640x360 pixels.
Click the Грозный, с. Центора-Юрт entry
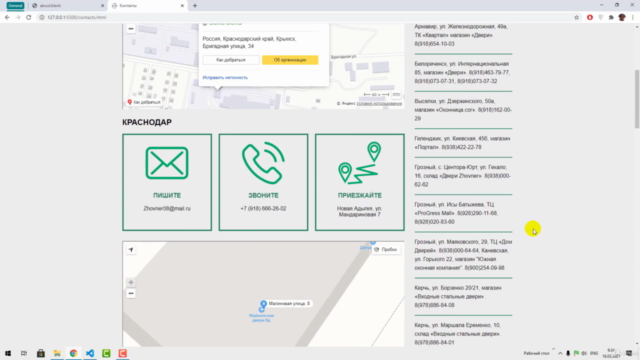(x=463, y=176)
